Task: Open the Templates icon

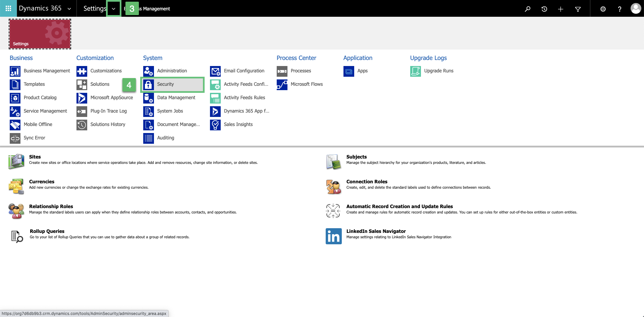Action: pyautogui.click(x=15, y=85)
